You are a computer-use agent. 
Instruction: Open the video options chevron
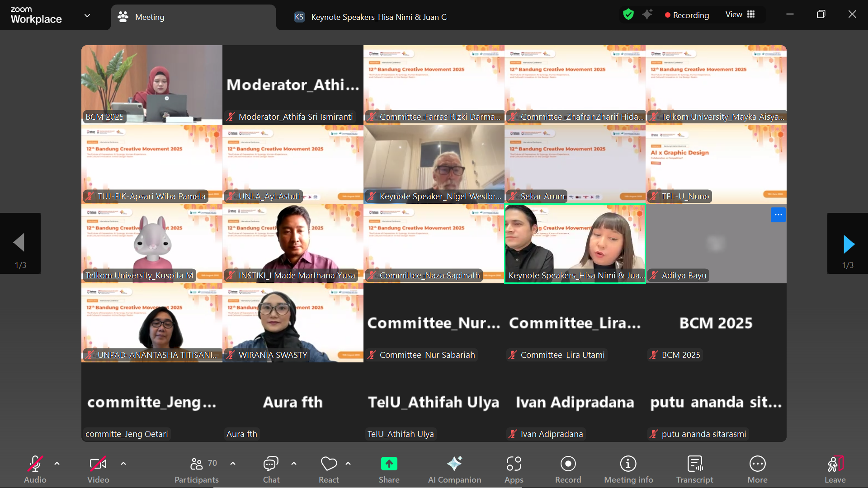click(123, 463)
